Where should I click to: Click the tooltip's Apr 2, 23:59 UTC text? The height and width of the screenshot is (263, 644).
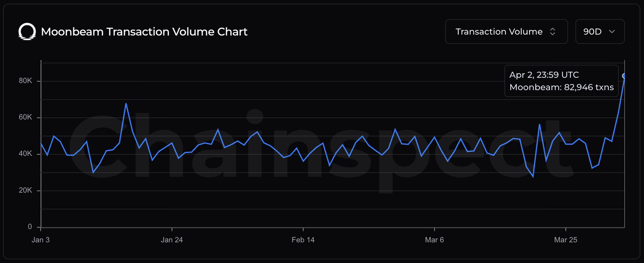click(544, 75)
